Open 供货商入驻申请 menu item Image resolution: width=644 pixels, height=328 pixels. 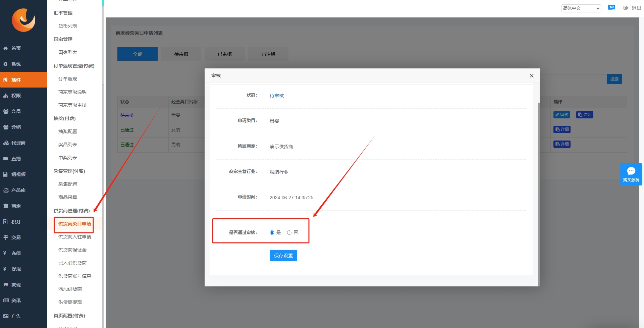75,237
